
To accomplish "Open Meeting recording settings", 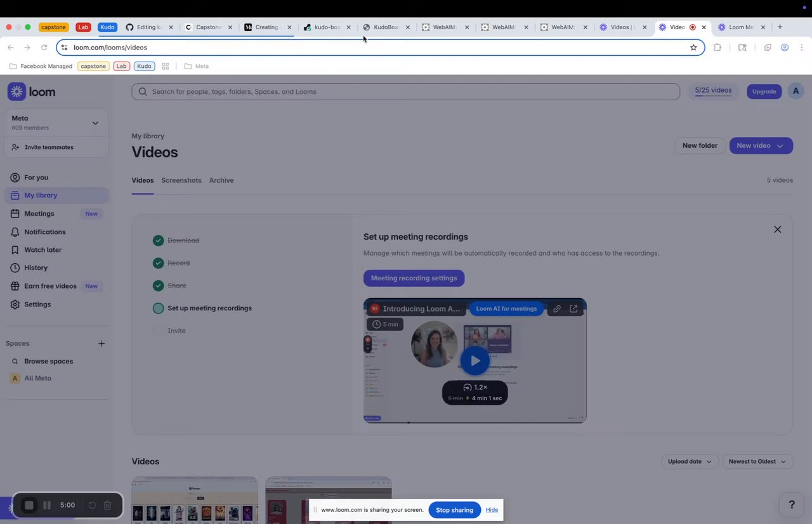I will 414,278.
